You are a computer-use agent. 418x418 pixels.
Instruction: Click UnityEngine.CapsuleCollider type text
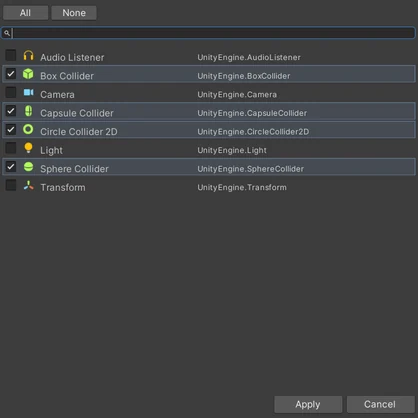(x=252, y=113)
